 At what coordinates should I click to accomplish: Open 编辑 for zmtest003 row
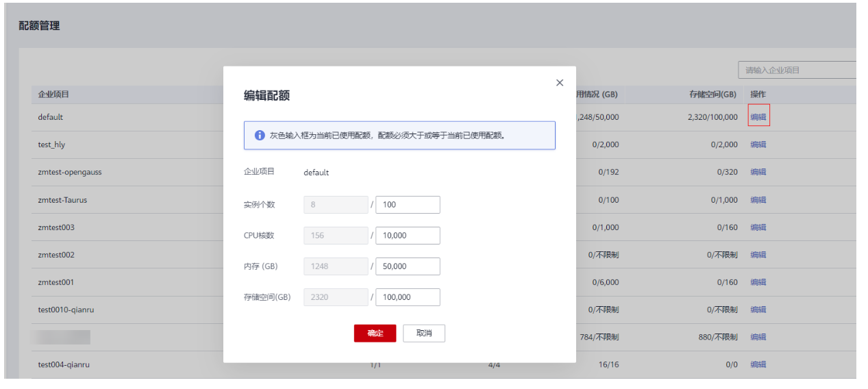coord(758,227)
